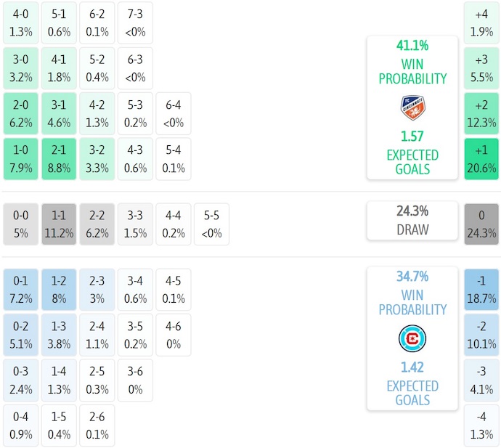Click the +1 goal margin box
This screenshot has width=501, height=448.
pos(482,159)
